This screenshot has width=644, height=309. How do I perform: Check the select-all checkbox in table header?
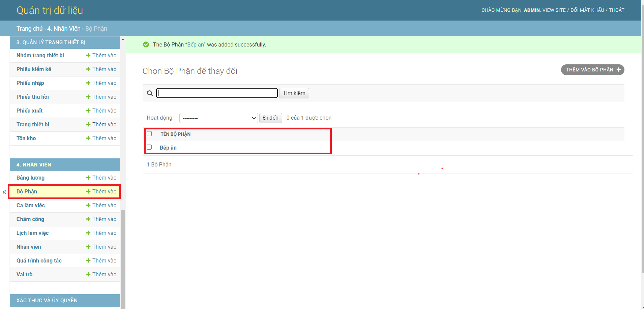[x=149, y=133]
